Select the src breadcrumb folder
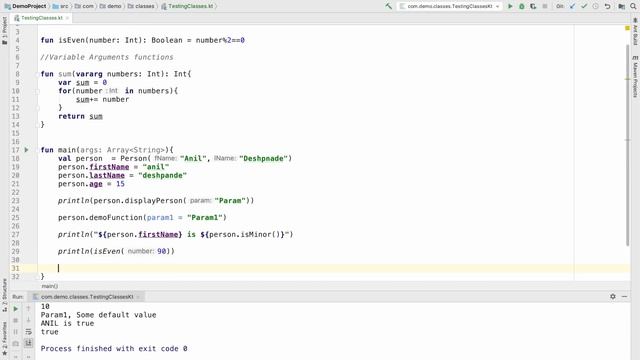This screenshot has height=360, width=640. (60, 6)
